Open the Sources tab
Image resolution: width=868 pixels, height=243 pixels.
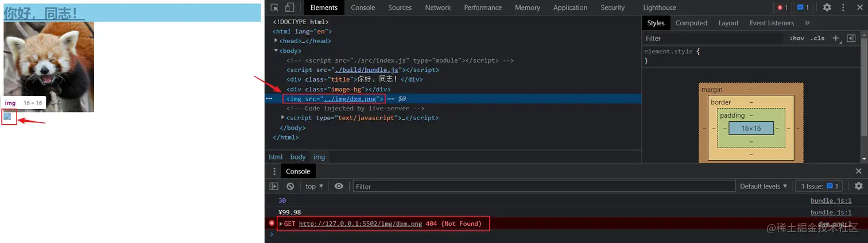pyautogui.click(x=400, y=7)
